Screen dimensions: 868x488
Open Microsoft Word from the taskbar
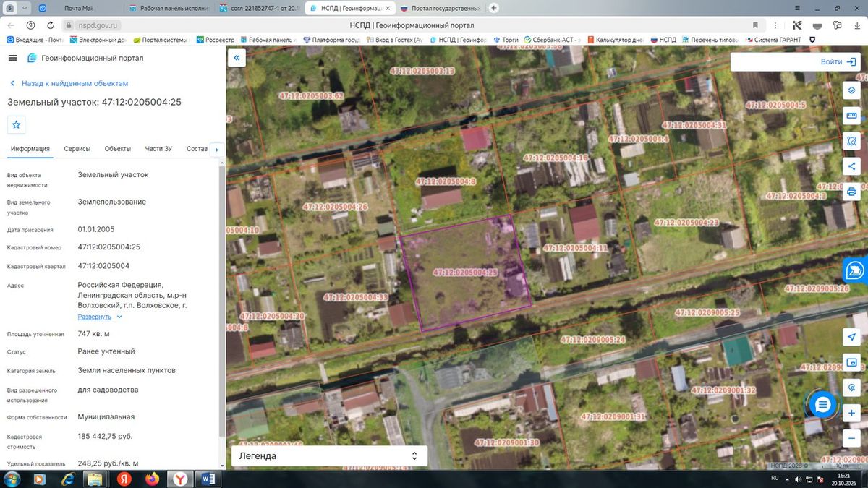[x=208, y=479]
